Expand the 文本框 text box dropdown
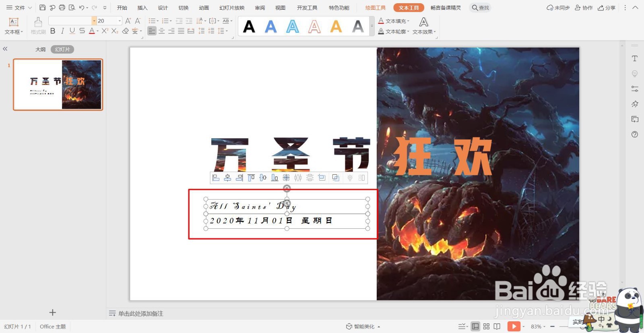Viewport: 644px width, 333px height. (14, 32)
